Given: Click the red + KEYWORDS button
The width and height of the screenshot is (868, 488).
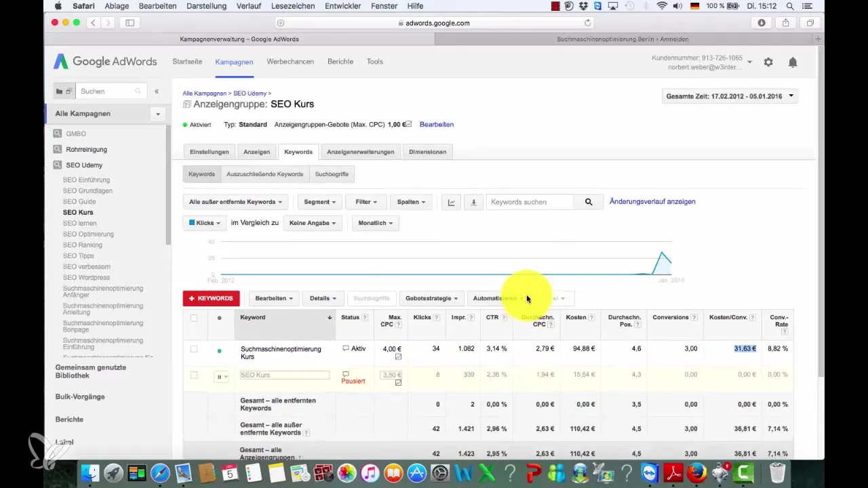Looking at the screenshot, I should pyautogui.click(x=211, y=298).
